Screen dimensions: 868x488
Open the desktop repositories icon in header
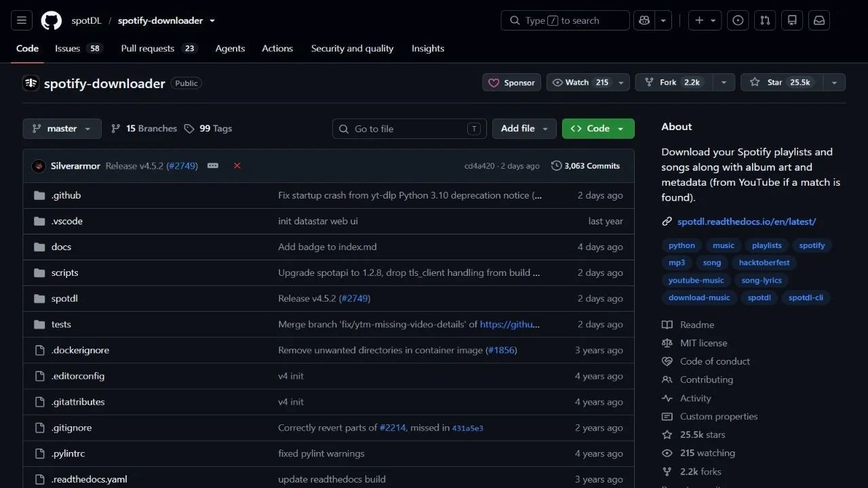tap(792, 20)
